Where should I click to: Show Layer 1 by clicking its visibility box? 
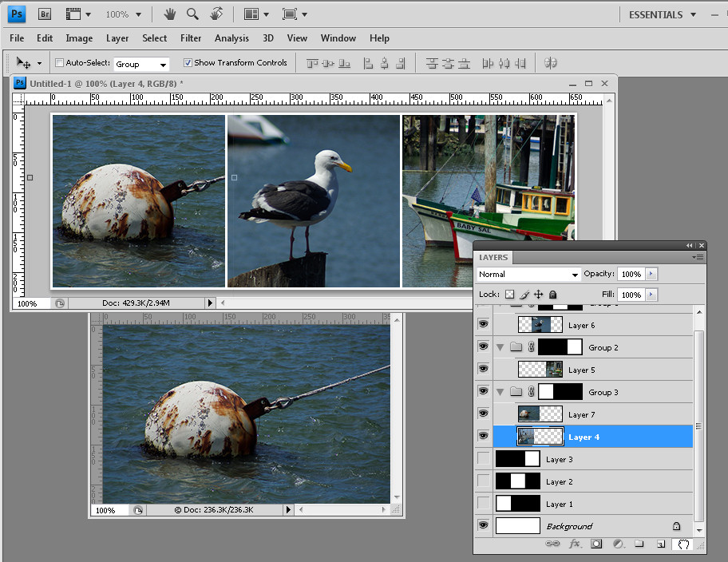tap(483, 503)
